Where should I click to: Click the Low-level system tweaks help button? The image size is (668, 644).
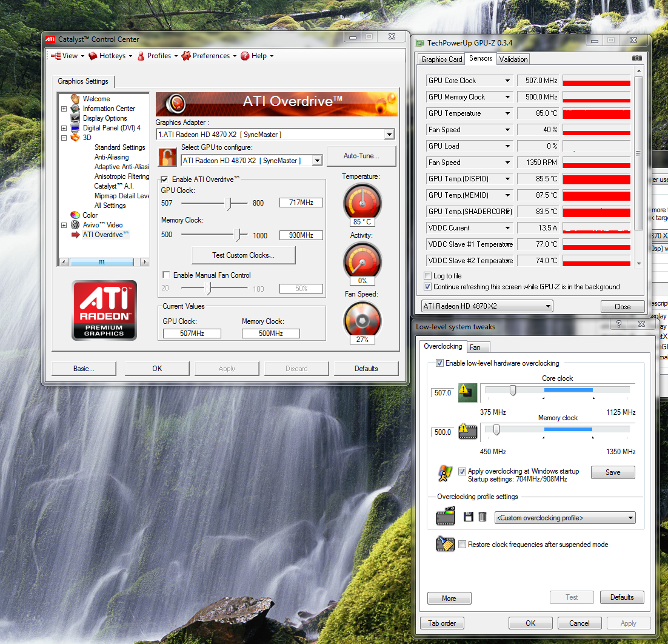pyautogui.click(x=619, y=324)
